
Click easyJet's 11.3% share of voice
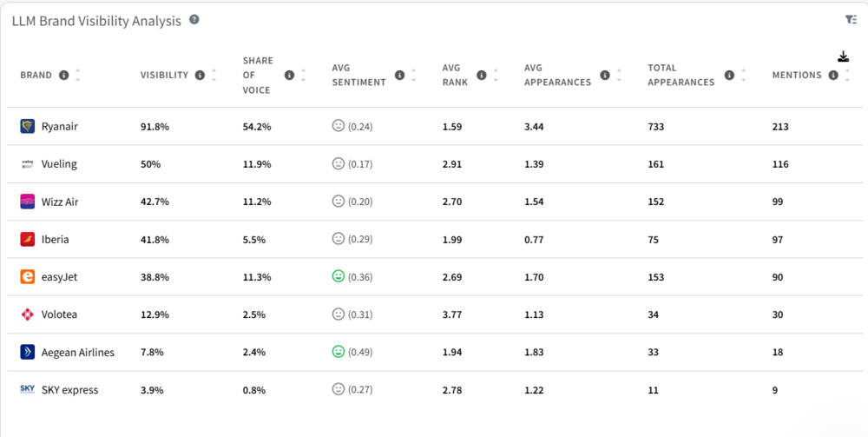click(257, 277)
